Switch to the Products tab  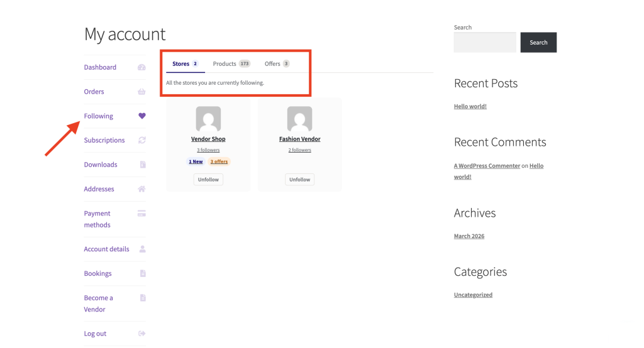pyautogui.click(x=231, y=63)
